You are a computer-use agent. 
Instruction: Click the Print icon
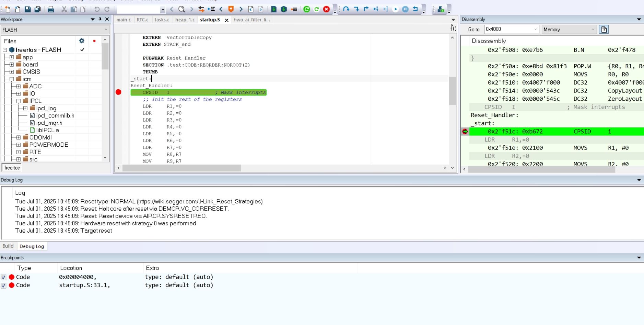point(51,9)
